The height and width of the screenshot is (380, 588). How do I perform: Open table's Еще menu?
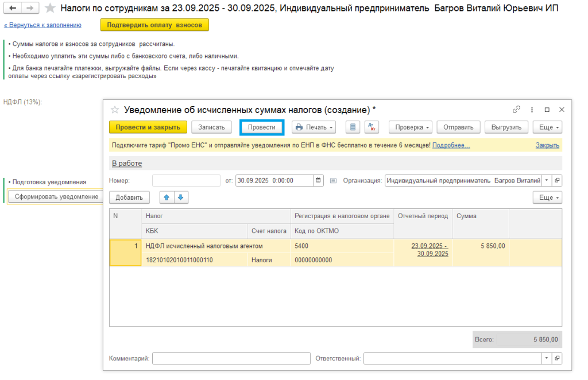[x=547, y=197]
